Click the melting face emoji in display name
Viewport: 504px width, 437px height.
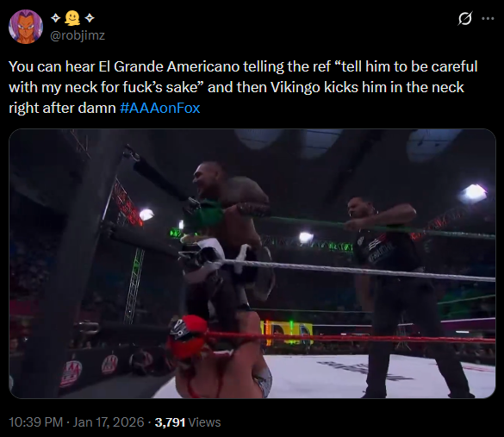pyautogui.click(x=72, y=18)
